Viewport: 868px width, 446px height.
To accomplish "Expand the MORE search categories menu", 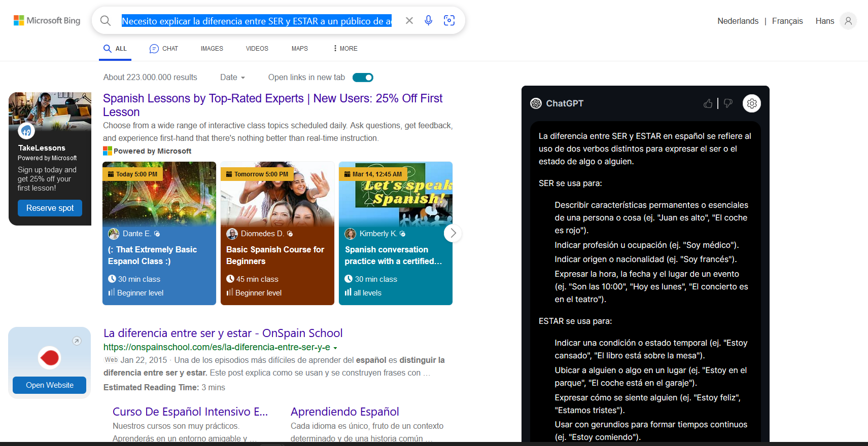I will (345, 49).
